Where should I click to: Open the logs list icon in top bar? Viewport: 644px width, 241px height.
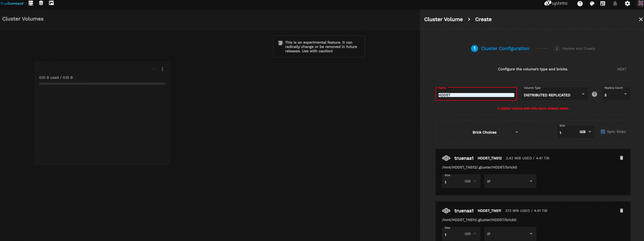tap(603, 4)
